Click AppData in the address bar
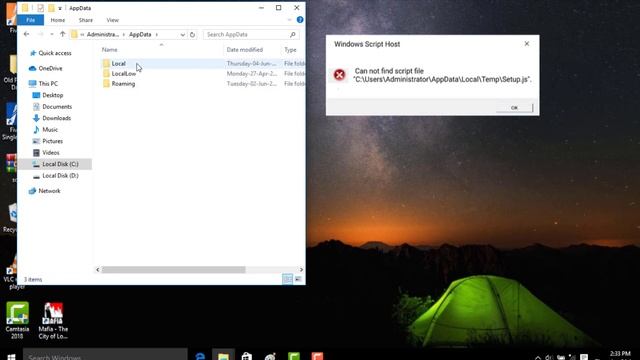Screen dimensions: 640x360 click(x=140, y=35)
